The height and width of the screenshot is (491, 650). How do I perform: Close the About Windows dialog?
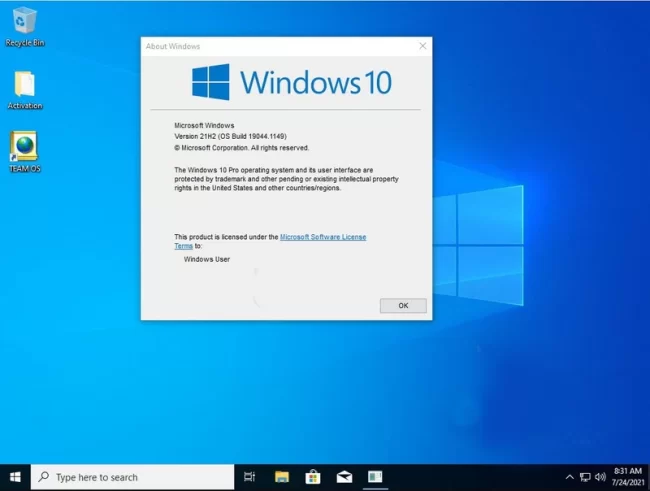pyautogui.click(x=422, y=46)
